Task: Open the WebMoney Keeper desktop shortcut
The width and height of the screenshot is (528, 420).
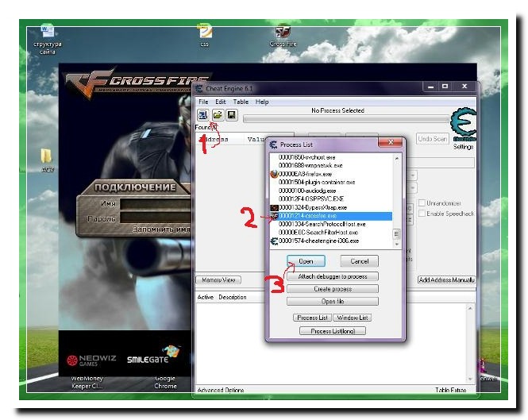Action: pyautogui.click(x=87, y=382)
